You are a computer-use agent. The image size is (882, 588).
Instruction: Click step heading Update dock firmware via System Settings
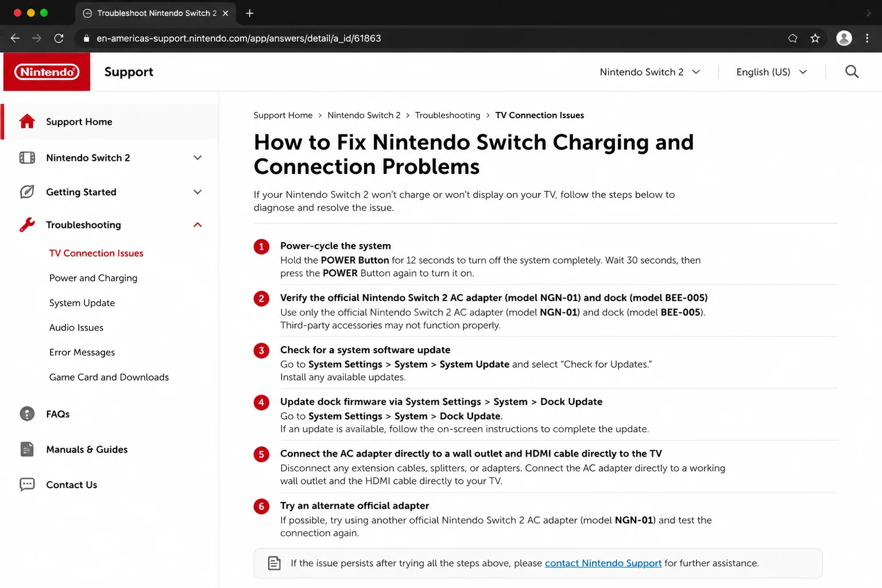click(441, 401)
